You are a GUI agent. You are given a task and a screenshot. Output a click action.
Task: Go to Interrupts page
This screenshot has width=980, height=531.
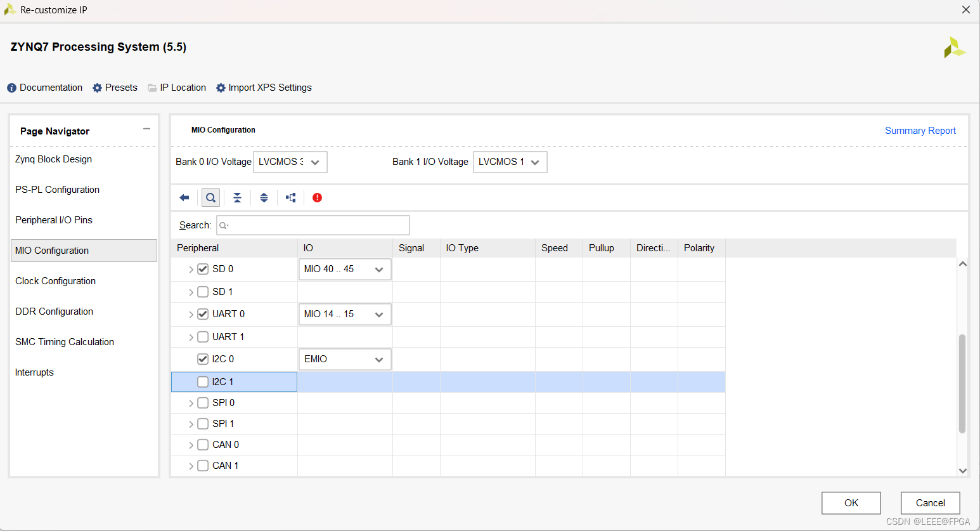click(x=34, y=372)
